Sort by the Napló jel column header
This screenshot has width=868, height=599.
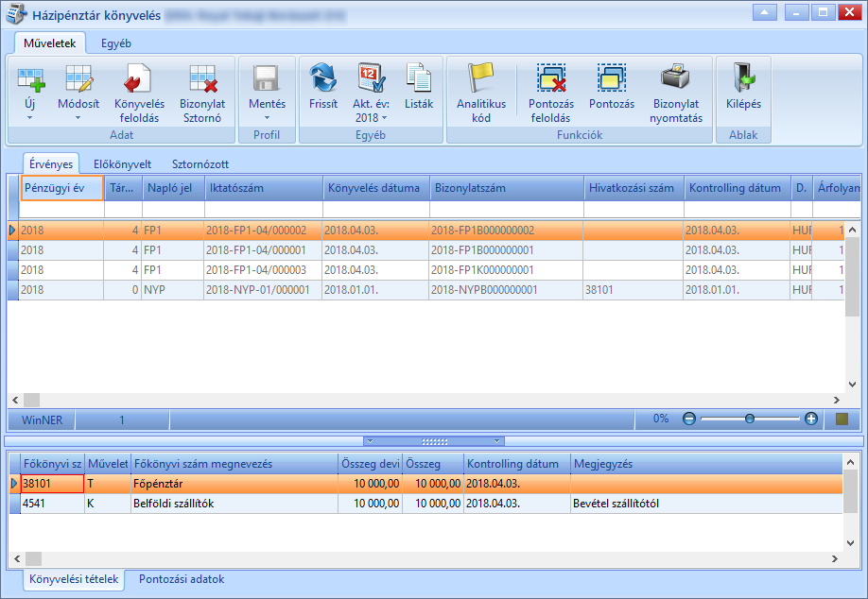click(174, 188)
